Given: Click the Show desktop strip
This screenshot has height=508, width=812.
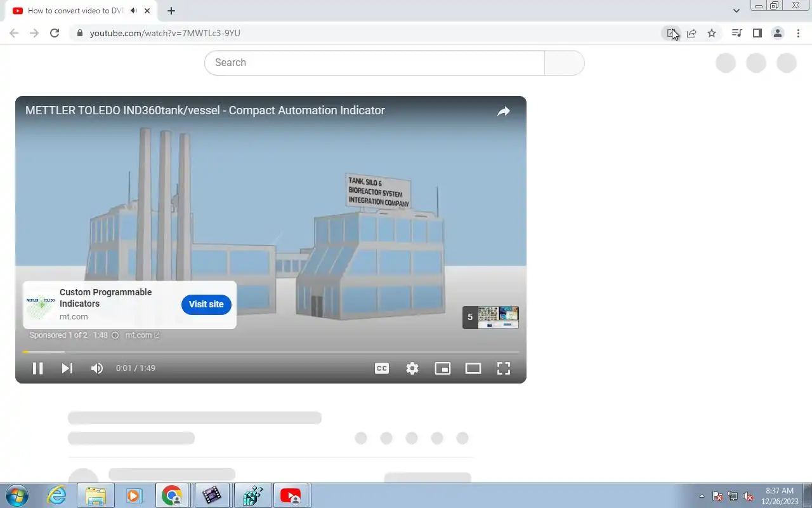Looking at the screenshot, I should tap(808, 495).
